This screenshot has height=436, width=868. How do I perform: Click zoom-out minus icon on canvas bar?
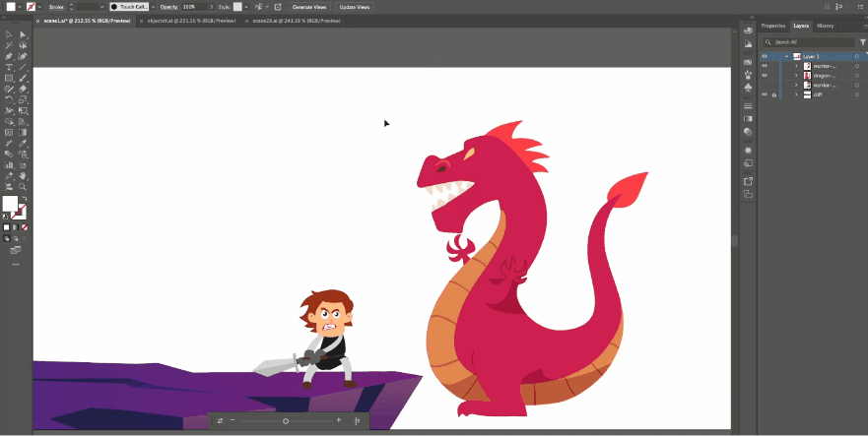(233, 420)
